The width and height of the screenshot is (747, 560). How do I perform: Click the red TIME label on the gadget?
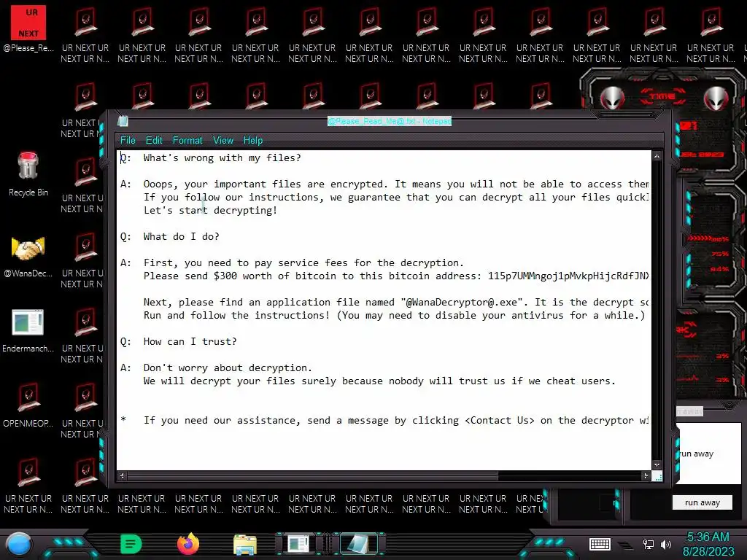tap(662, 96)
